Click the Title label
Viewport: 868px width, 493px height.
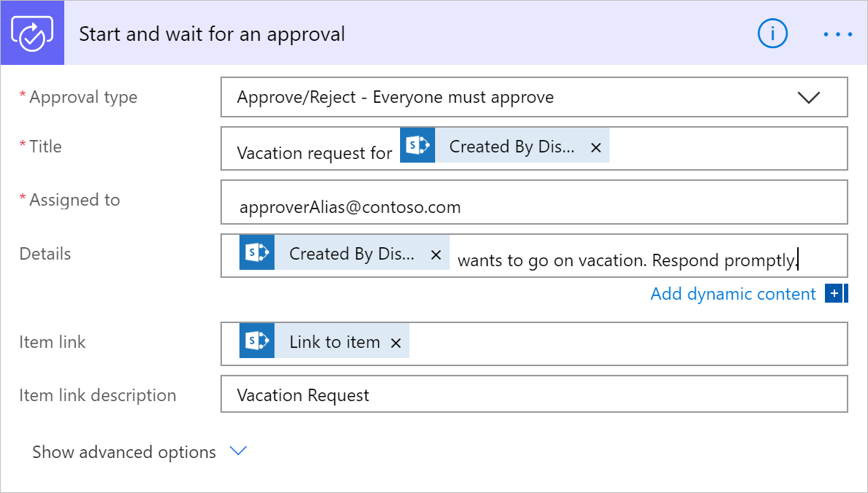click(45, 147)
